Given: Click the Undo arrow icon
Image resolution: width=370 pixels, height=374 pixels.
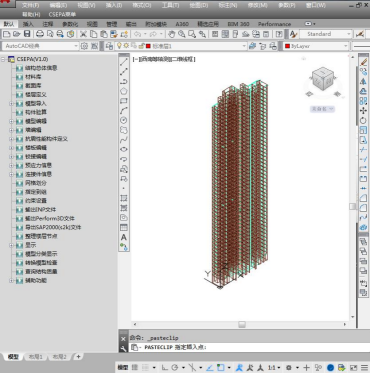Looking at the screenshot, I should click(137, 34).
